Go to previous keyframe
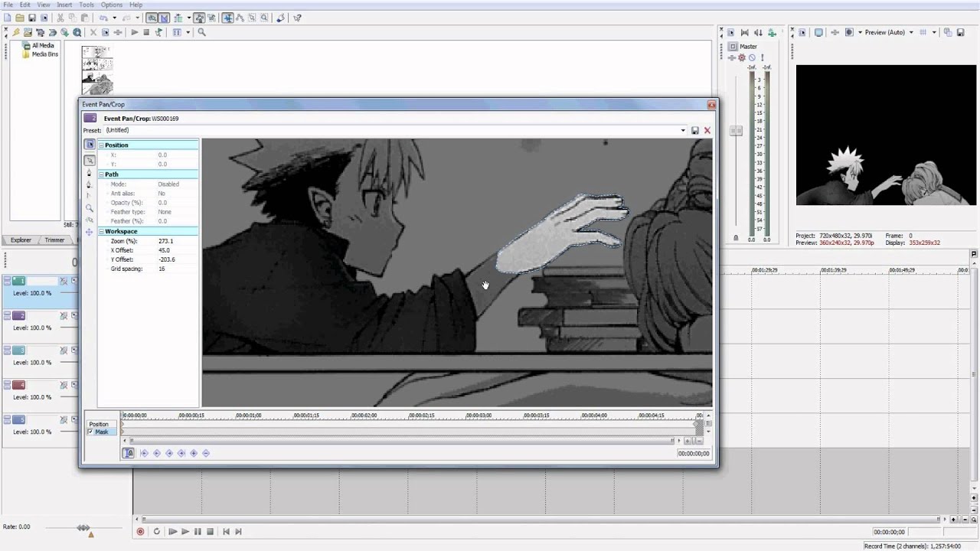This screenshot has height=551, width=980. coord(157,453)
